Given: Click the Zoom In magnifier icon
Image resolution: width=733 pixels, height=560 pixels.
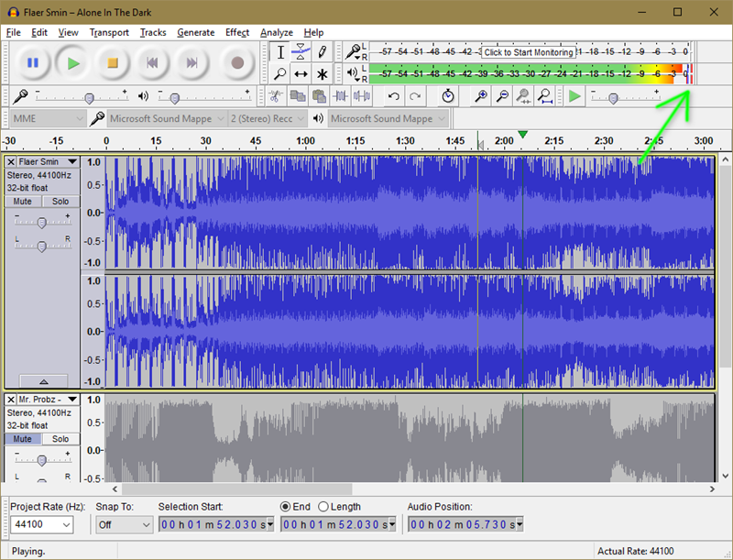Looking at the screenshot, I should coord(480,96).
